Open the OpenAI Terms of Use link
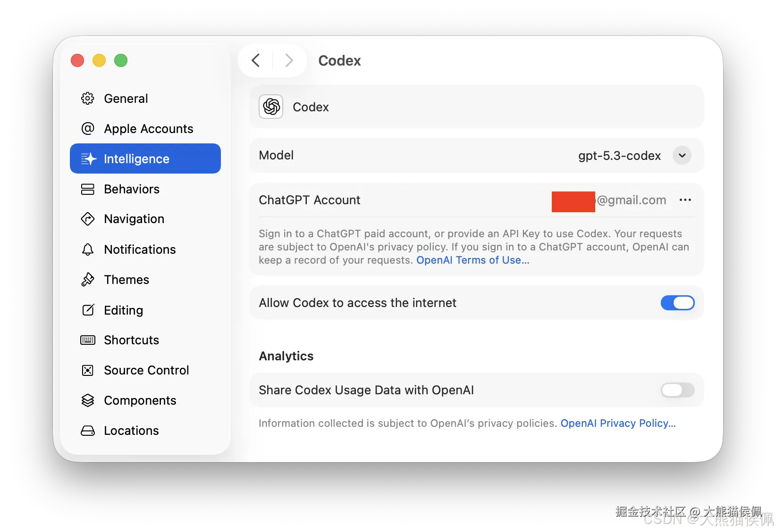The width and height of the screenshot is (776, 532). click(472, 260)
